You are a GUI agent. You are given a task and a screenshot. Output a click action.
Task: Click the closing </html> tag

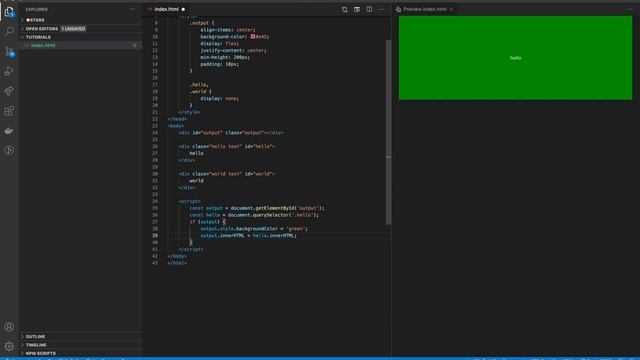177,263
